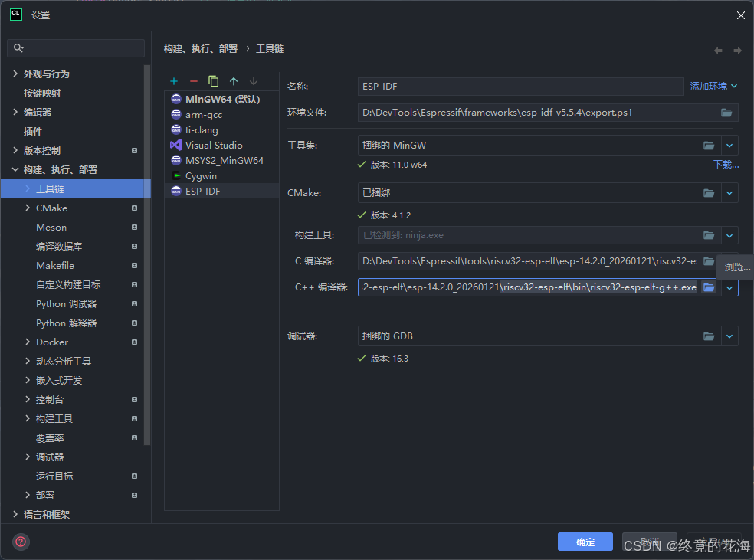Navigate back with left arrow icon
Image resolution: width=754 pixels, height=560 pixels.
pyautogui.click(x=718, y=51)
